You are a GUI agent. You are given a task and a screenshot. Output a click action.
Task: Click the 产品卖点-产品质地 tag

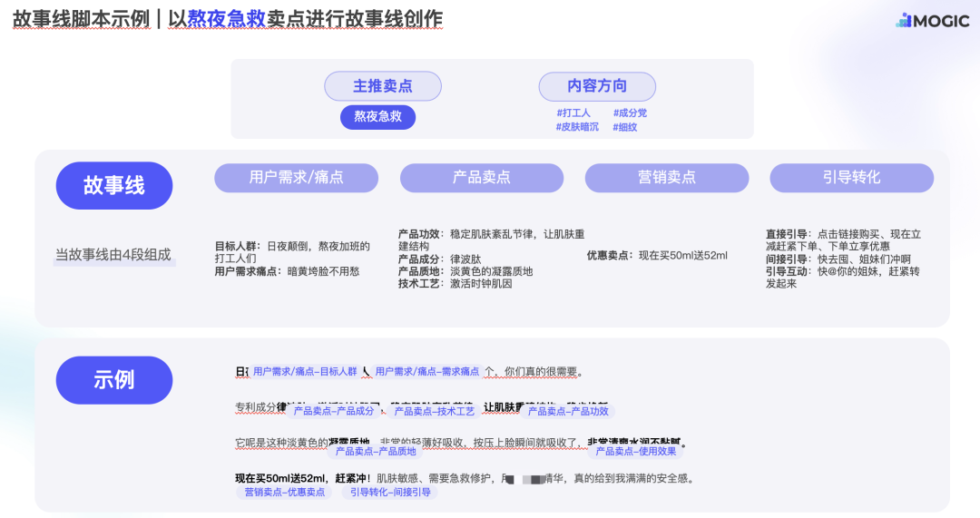tap(376, 451)
